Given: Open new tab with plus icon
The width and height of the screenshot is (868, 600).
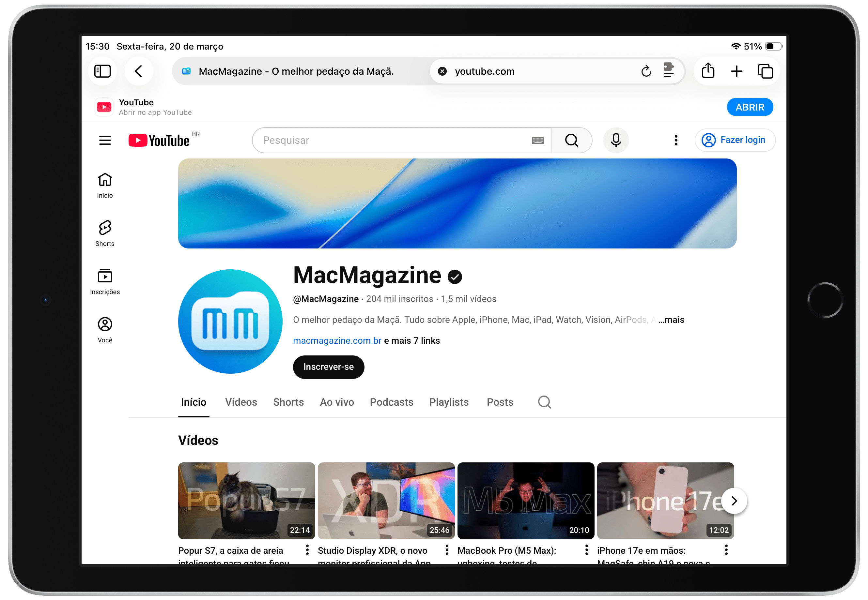Looking at the screenshot, I should (x=736, y=71).
